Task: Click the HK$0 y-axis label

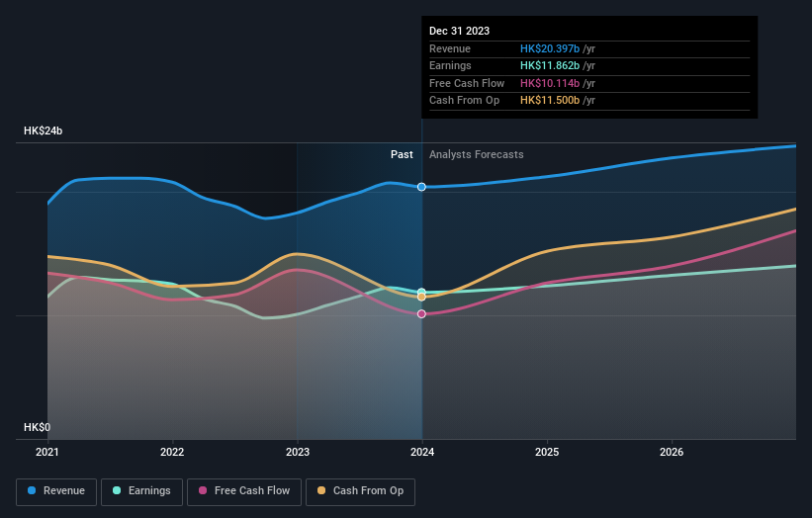Action: [x=38, y=427]
